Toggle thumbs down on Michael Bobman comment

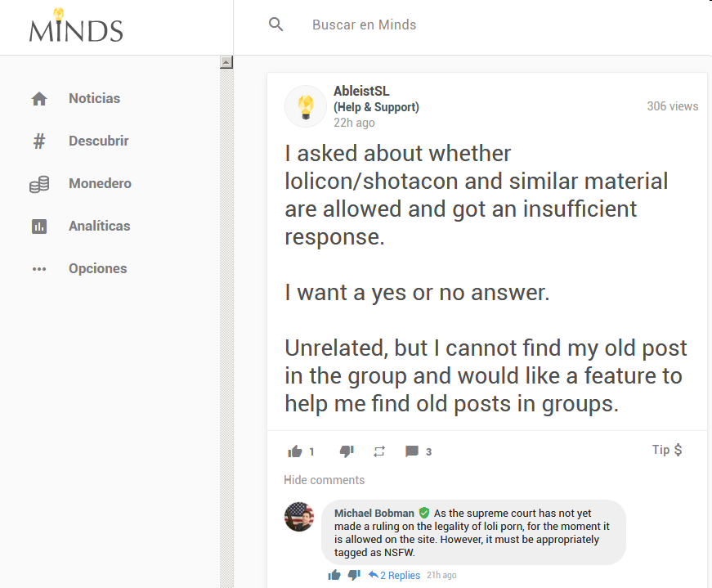tap(354, 575)
